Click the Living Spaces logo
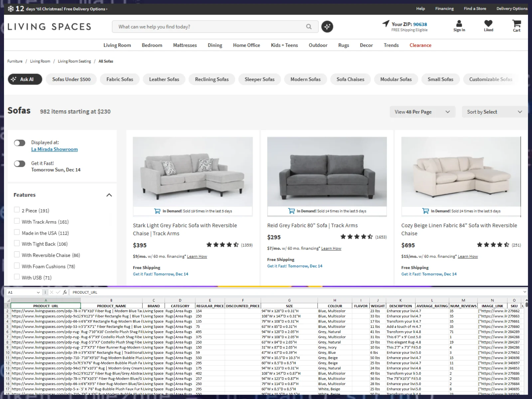 click(x=49, y=27)
